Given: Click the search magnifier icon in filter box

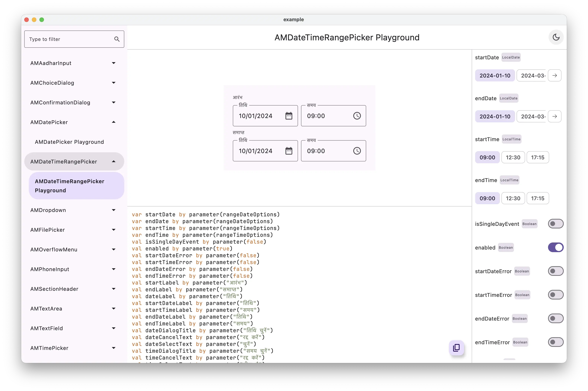Looking at the screenshot, I should 117,39.
